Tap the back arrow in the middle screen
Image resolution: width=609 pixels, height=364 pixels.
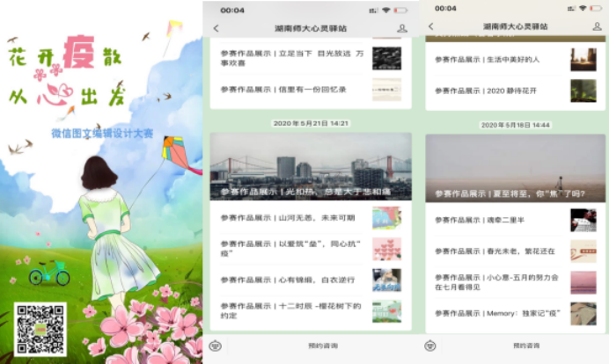[216, 28]
